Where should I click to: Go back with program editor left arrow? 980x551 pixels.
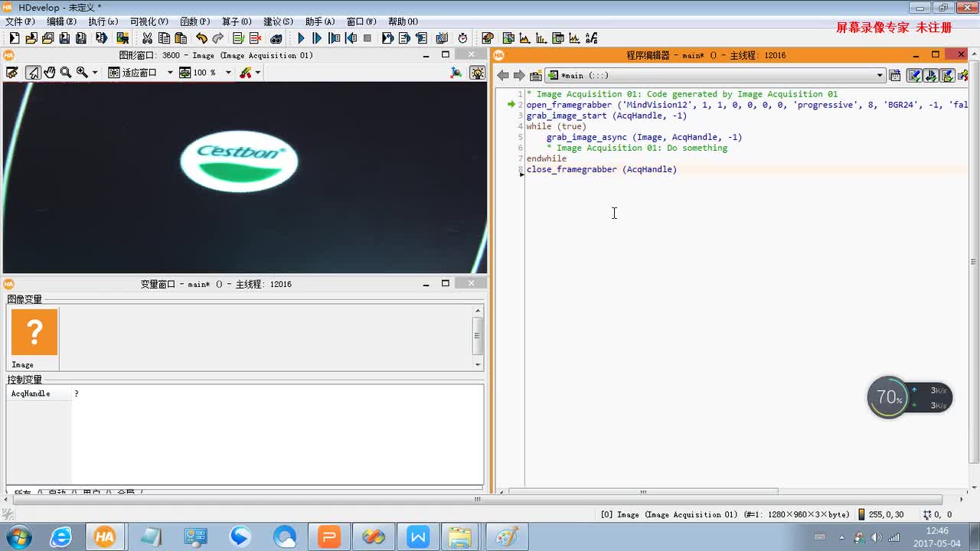(502, 76)
